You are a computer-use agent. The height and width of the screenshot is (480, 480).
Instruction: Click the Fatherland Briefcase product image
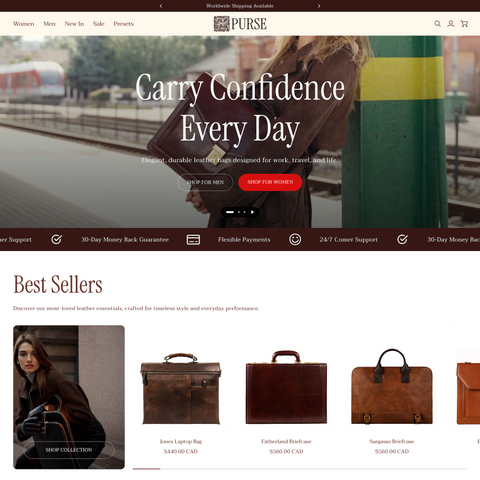(x=286, y=387)
